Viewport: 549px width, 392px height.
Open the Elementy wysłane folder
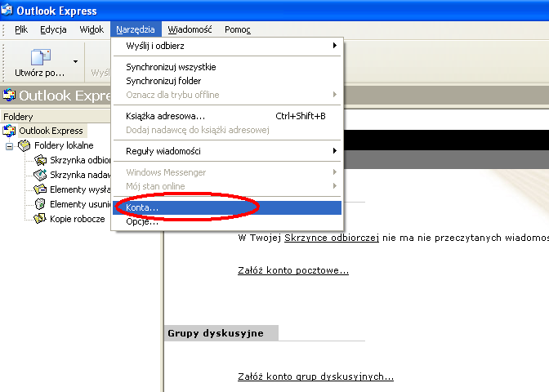coord(80,189)
